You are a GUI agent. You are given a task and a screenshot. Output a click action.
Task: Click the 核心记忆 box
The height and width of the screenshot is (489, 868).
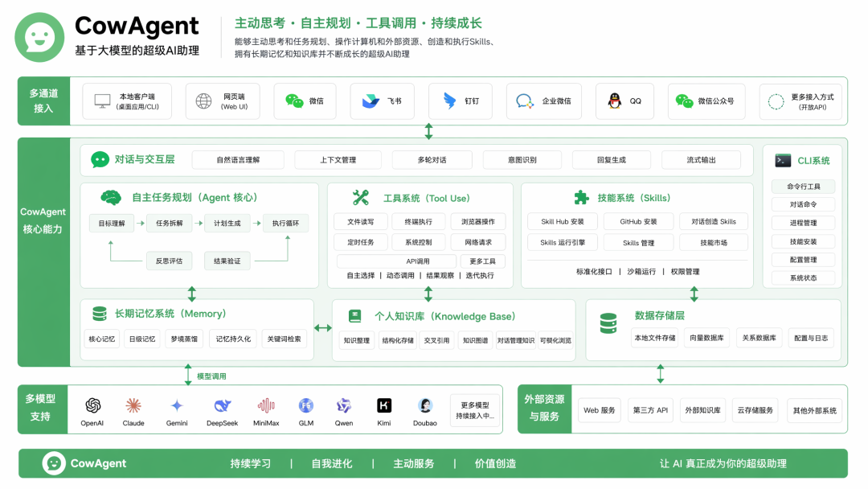(x=102, y=339)
